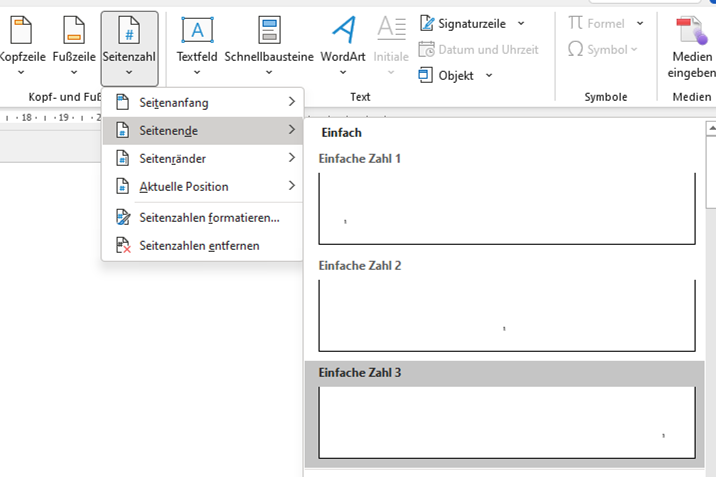
Task: Choose the Einfache Zahl 3 layout
Action: [x=506, y=422]
